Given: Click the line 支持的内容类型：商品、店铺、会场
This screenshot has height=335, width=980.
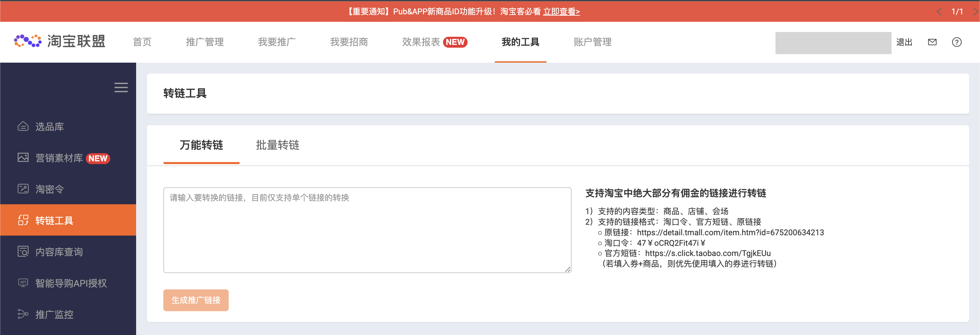Looking at the screenshot, I should coord(657,211).
